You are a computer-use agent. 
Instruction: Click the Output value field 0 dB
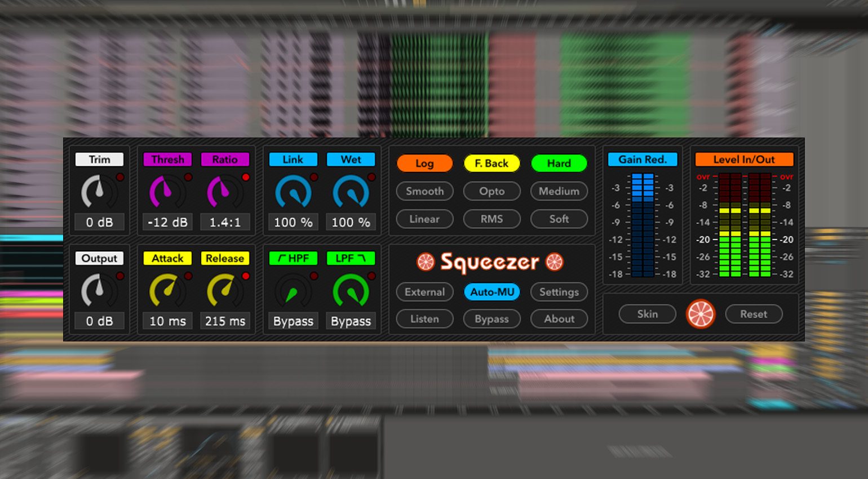99,321
